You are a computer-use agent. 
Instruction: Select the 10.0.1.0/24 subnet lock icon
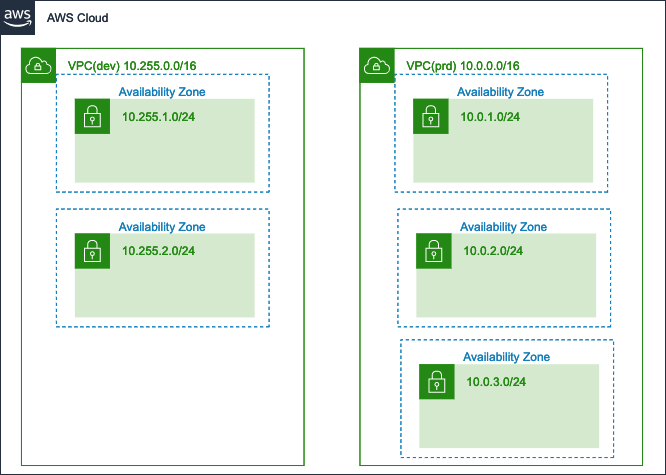(x=430, y=117)
